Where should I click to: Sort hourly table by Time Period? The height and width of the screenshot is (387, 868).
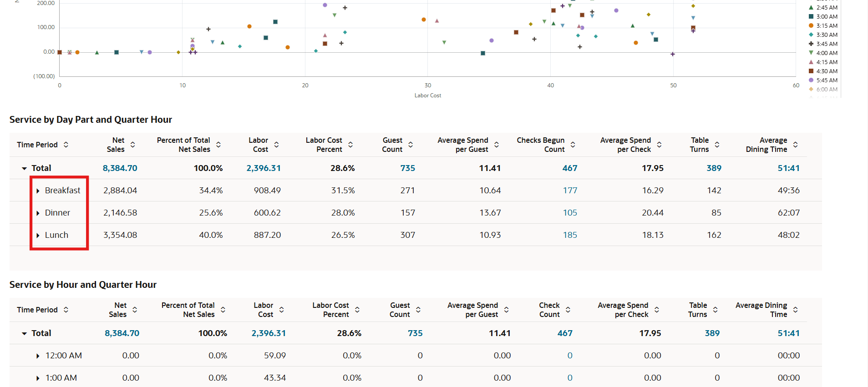[66, 310]
